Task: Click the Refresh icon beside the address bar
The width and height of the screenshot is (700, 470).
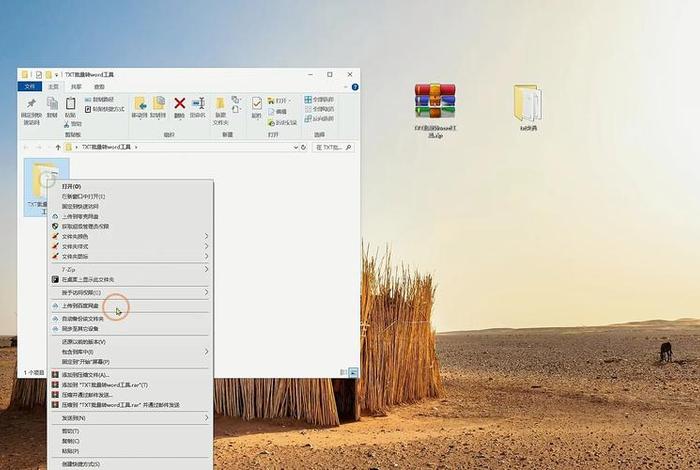Action: coord(304,147)
